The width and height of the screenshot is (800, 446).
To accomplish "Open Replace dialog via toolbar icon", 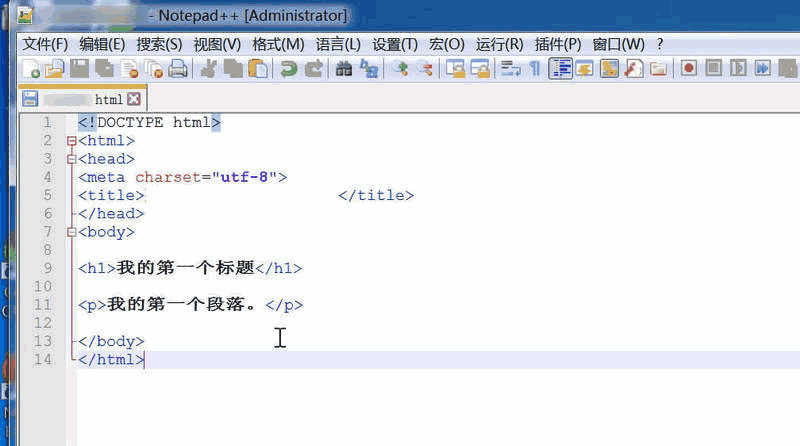I will pyautogui.click(x=368, y=68).
